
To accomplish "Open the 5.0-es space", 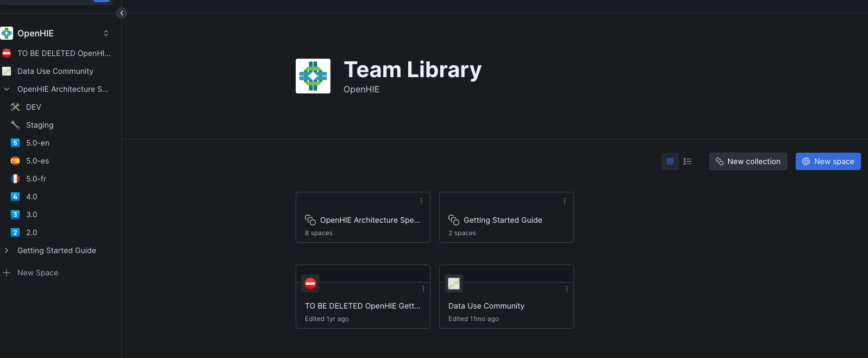I will 38,161.
